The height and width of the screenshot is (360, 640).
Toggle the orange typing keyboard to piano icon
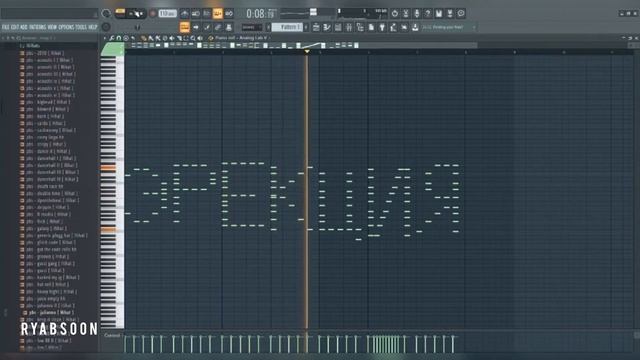point(184,27)
